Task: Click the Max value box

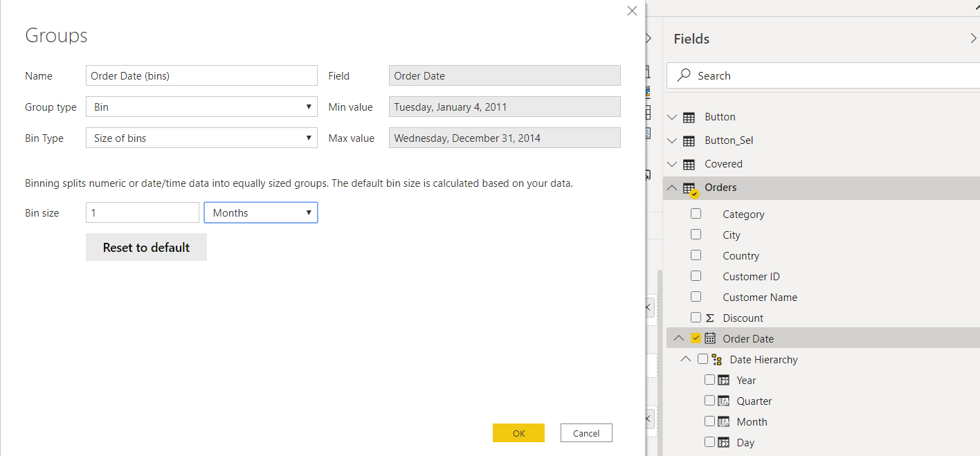Action: (505, 138)
